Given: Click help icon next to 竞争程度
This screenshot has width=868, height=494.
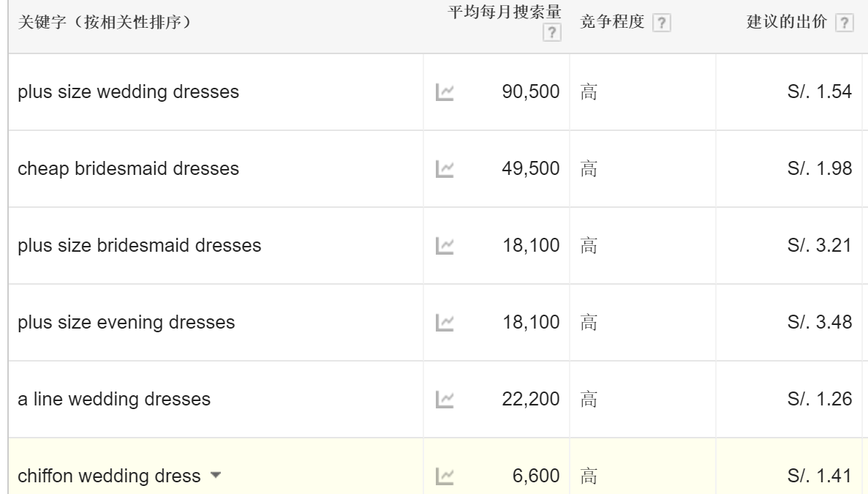Looking at the screenshot, I should tap(662, 23).
